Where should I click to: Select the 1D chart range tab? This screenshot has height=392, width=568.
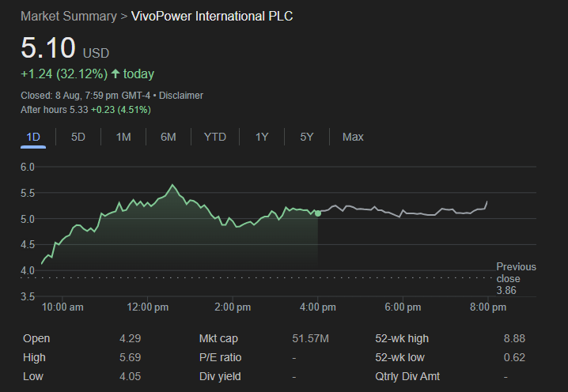(x=33, y=138)
